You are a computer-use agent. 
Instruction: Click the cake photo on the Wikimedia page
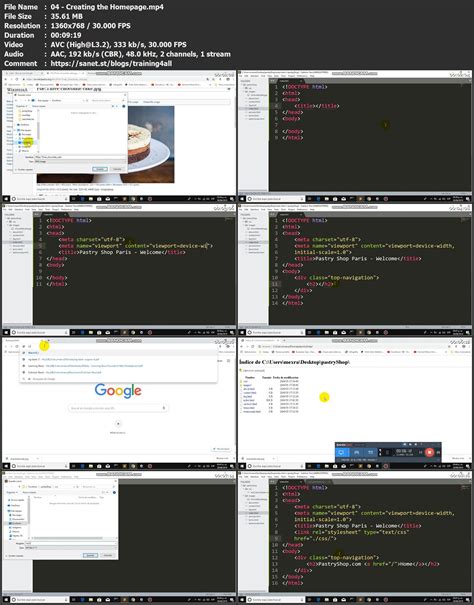click(x=149, y=144)
